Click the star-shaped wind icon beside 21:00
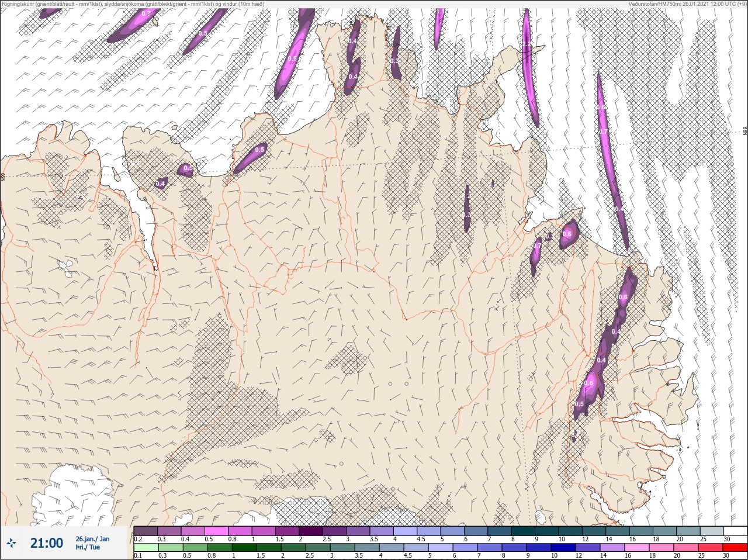The image size is (748, 560). (x=11, y=542)
